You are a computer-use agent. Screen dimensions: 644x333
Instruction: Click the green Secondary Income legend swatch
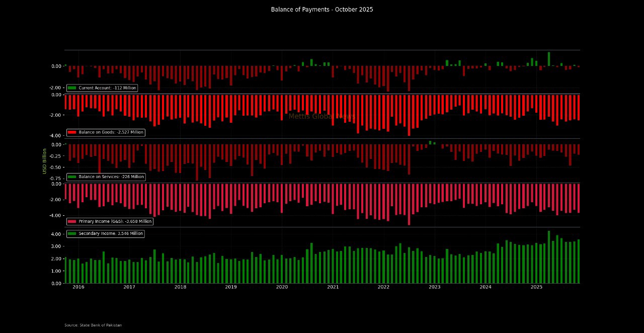(x=72, y=234)
